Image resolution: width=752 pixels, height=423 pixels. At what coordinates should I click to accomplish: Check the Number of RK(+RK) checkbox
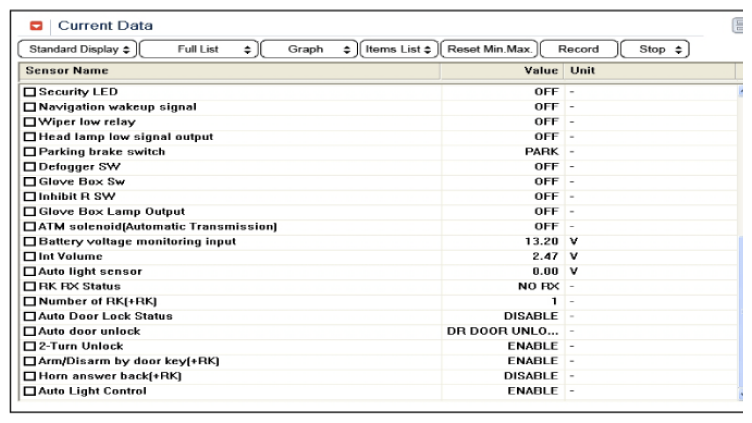[x=30, y=302]
